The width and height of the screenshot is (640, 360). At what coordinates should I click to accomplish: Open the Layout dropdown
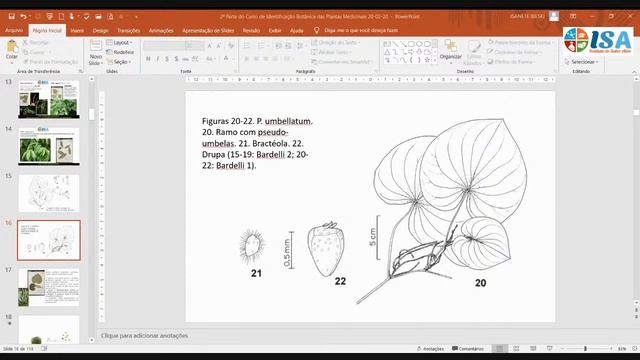point(119,42)
